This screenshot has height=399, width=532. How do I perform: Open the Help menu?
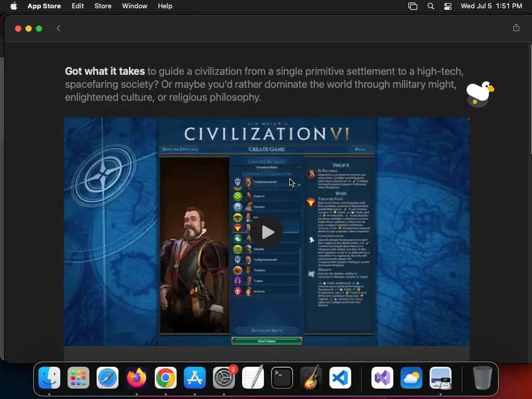[x=165, y=6]
